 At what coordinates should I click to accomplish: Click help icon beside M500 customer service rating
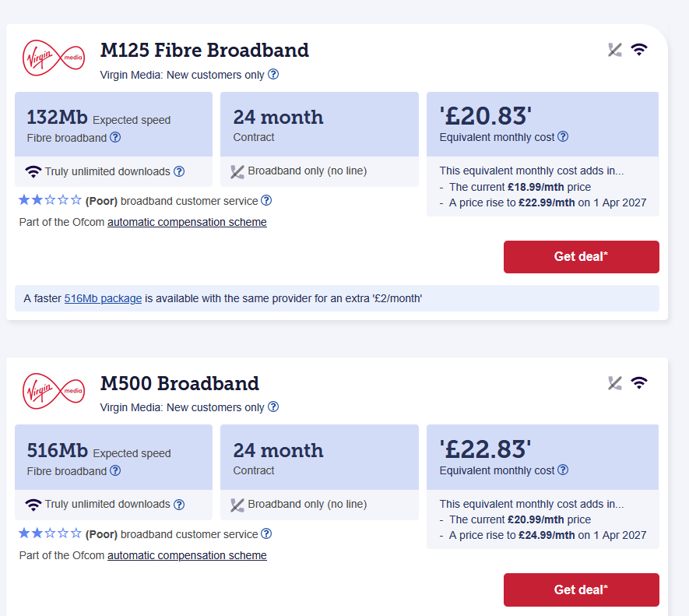click(x=266, y=534)
